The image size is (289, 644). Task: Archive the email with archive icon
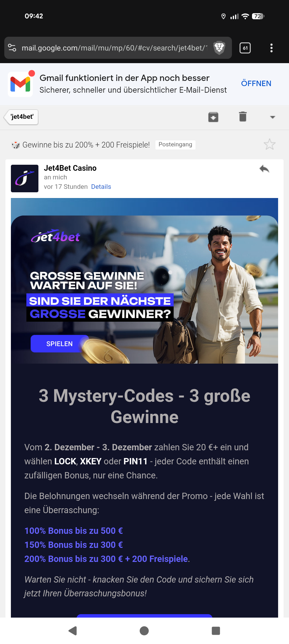point(213,117)
